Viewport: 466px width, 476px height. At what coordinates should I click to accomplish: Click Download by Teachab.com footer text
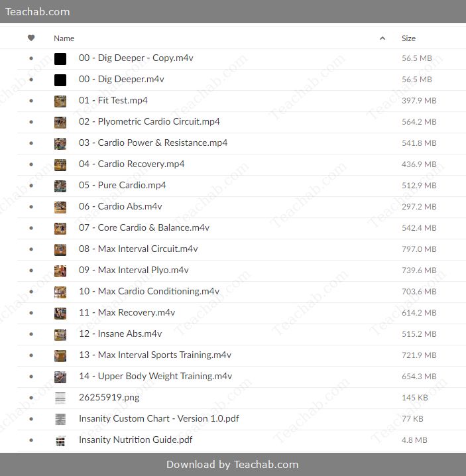(x=233, y=465)
